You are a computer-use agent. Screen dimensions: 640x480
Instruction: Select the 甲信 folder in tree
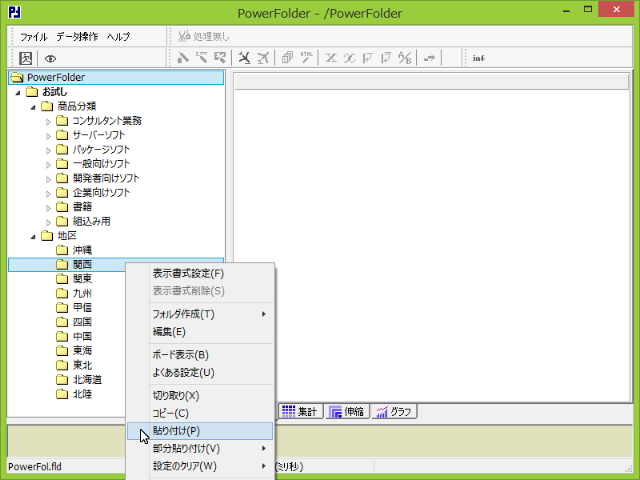coord(82,307)
